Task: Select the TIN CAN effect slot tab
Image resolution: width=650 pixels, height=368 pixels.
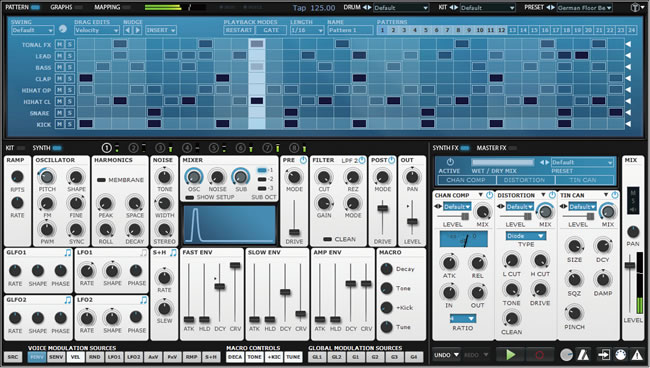Action: coord(583,180)
